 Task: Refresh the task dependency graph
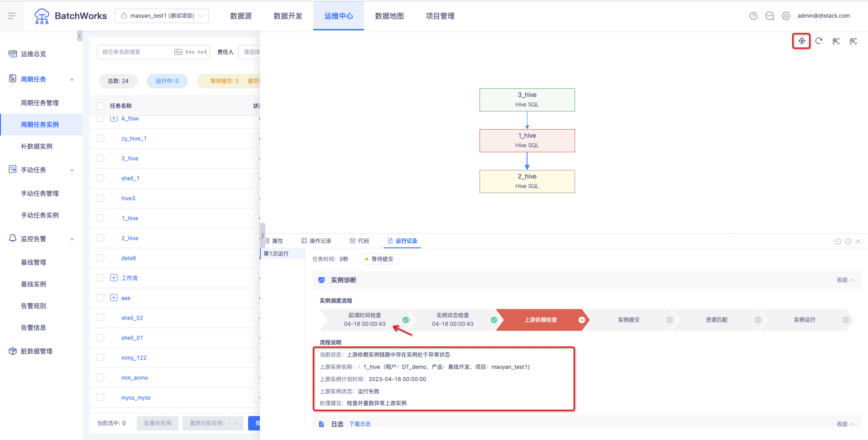(819, 41)
